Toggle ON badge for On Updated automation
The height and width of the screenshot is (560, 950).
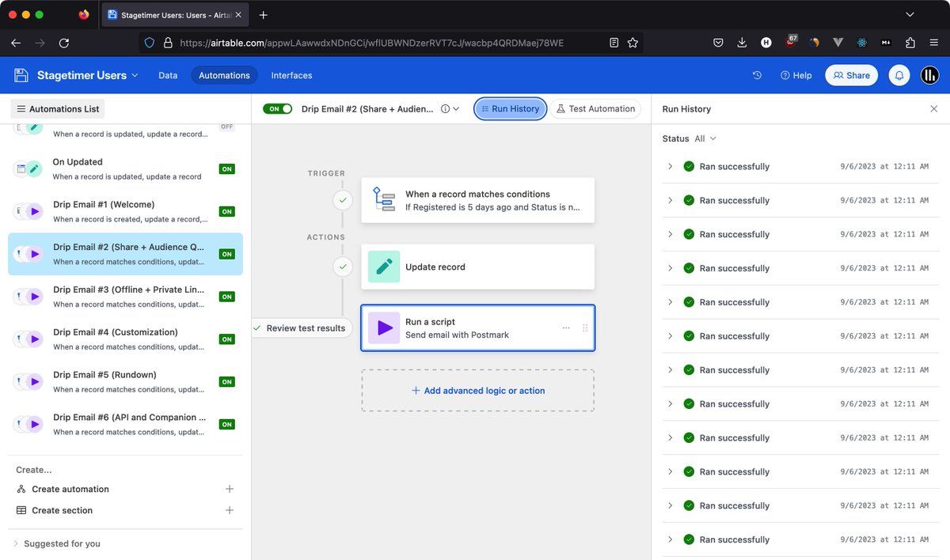tap(226, 169)
